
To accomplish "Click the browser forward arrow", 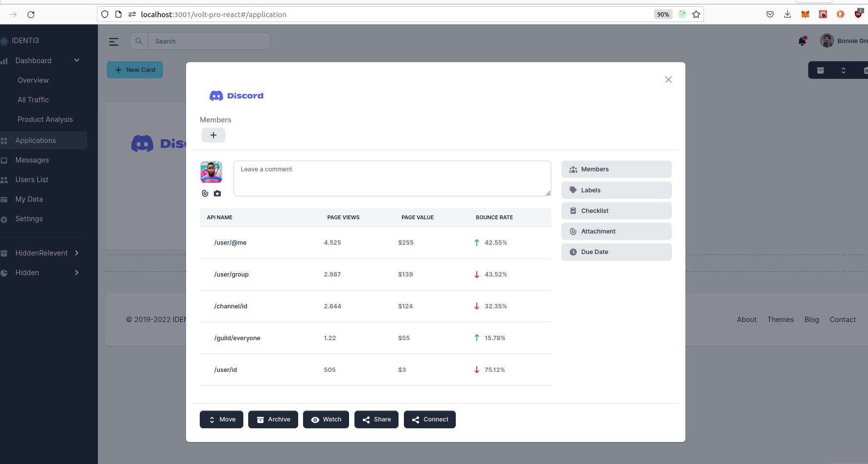I will pyautogui.click(x=13, y=15).
